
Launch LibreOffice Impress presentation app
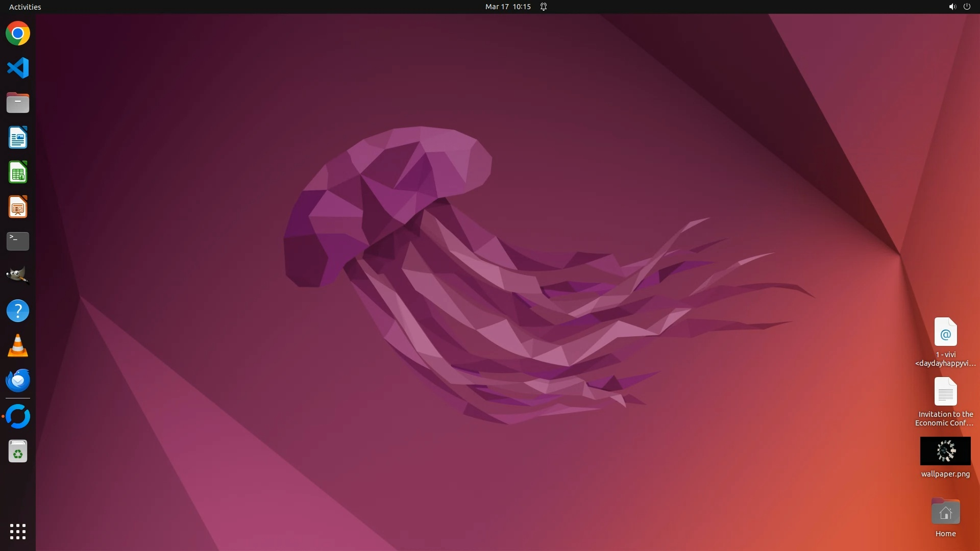[x=18, y=207]
